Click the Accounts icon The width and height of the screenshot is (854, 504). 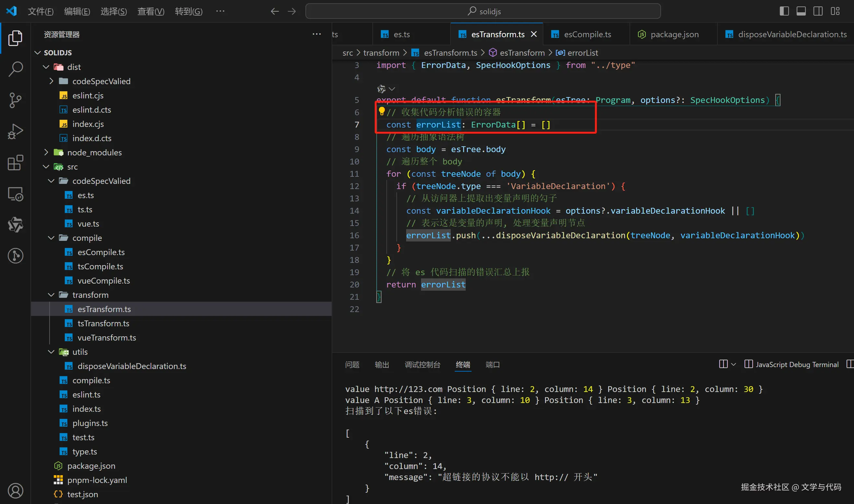15,490
